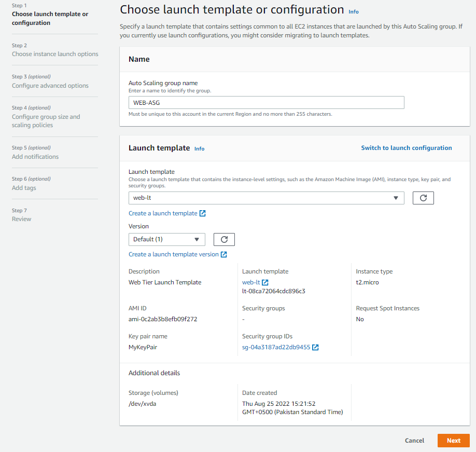Open external link icon beside Create a launch template version
The image size is (476, 452).
pyautogui.click(x=223, y=255)
